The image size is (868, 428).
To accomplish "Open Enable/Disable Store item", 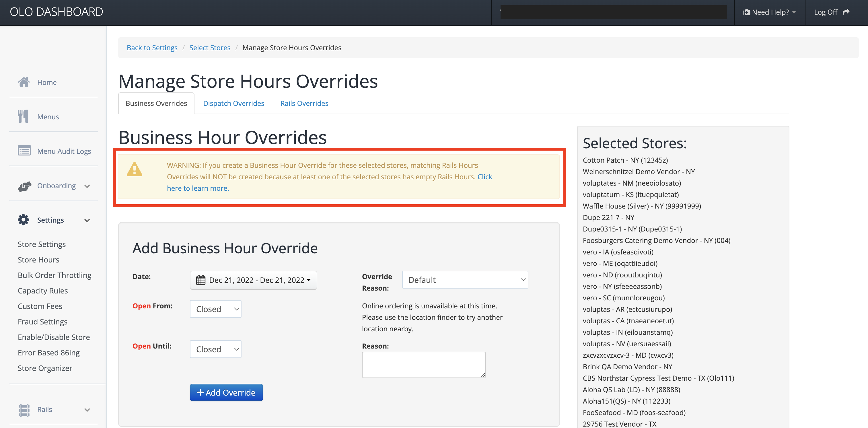I will 54,337.
